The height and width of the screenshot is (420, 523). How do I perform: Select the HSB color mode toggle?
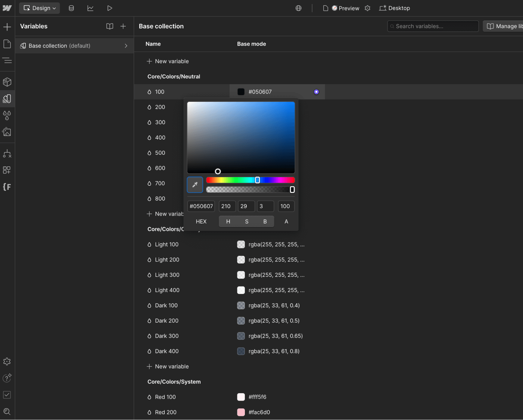tap(246, 221)
